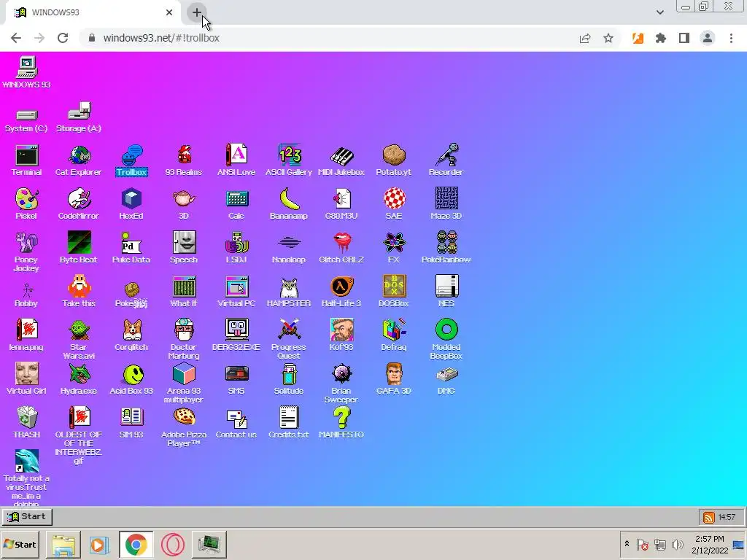Launch Cat Explorer icon

[79, 160]
